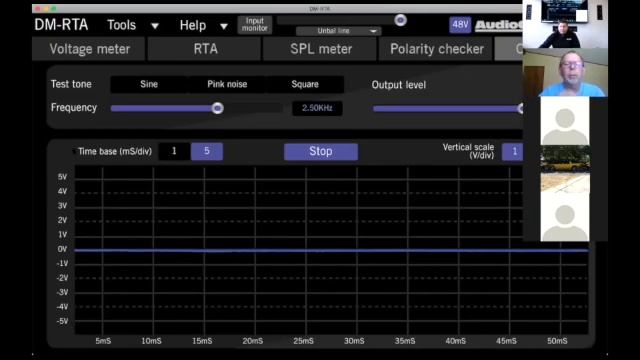Open the Tools menu
640x360 pixels.
pyautogui.click(x=121, y=25)
